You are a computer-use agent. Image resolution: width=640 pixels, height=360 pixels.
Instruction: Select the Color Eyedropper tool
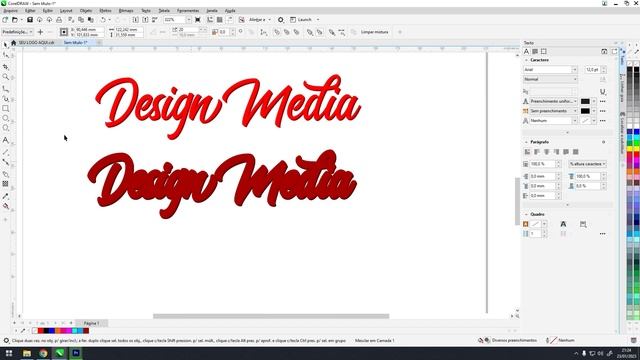(5, 196)
